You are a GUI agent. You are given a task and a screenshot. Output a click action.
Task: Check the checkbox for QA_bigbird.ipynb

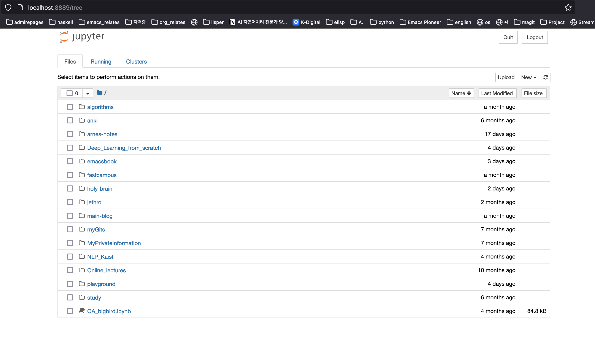(70, 311)
